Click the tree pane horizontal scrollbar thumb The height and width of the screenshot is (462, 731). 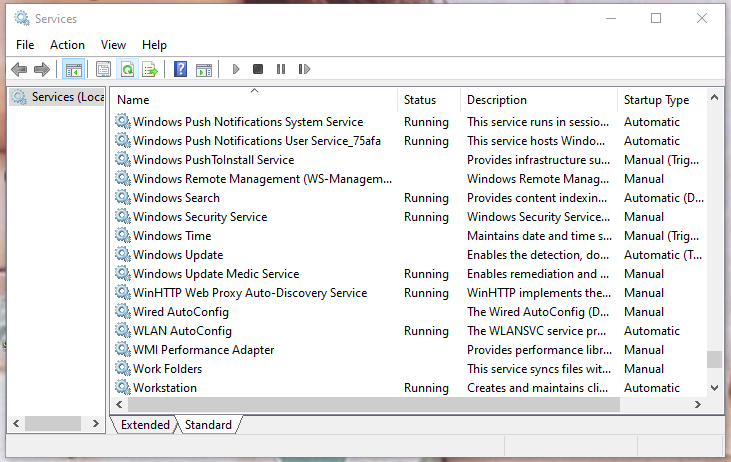pos(53,423)
